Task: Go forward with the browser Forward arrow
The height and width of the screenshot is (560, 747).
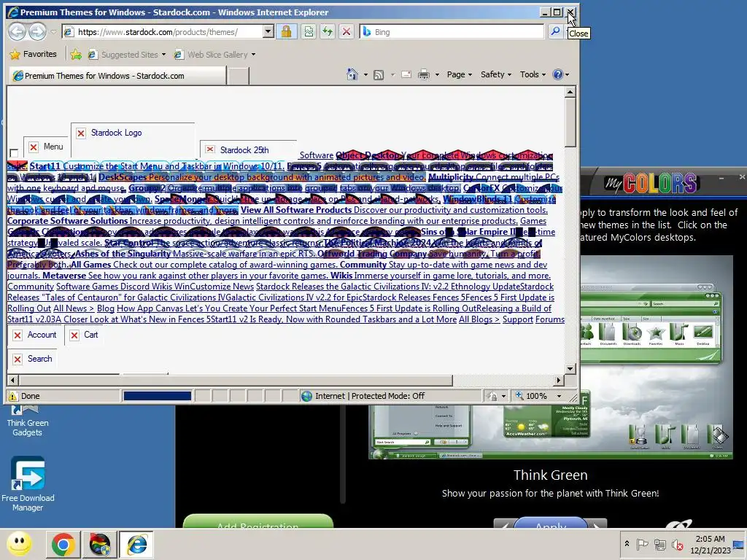Action: (x=37, y=32)
